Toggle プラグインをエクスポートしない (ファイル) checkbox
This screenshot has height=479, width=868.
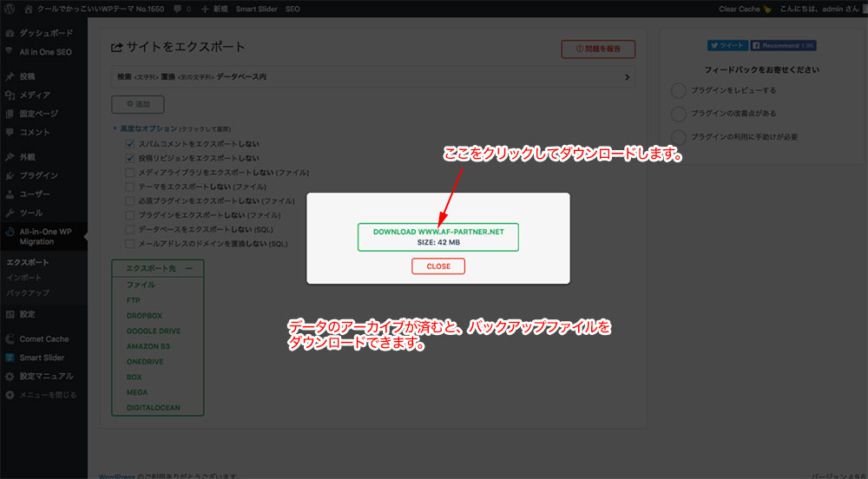click(129, 215)
